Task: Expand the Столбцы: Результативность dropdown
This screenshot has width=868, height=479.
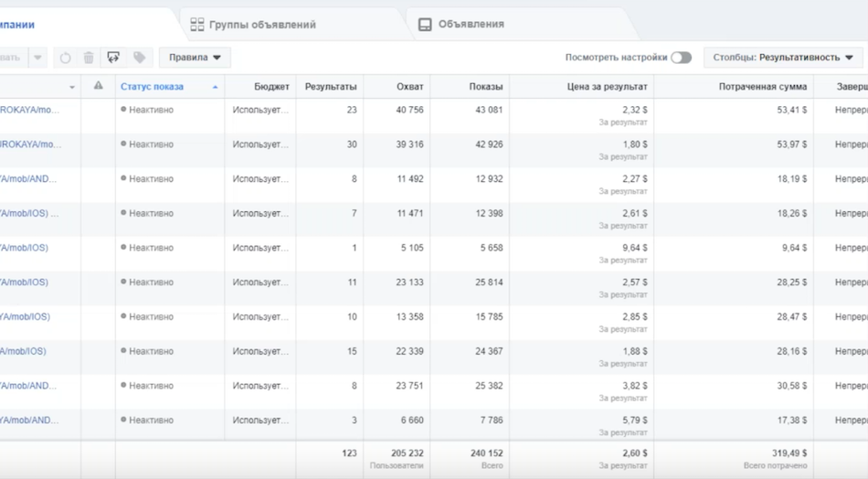Action: point(783,58)
